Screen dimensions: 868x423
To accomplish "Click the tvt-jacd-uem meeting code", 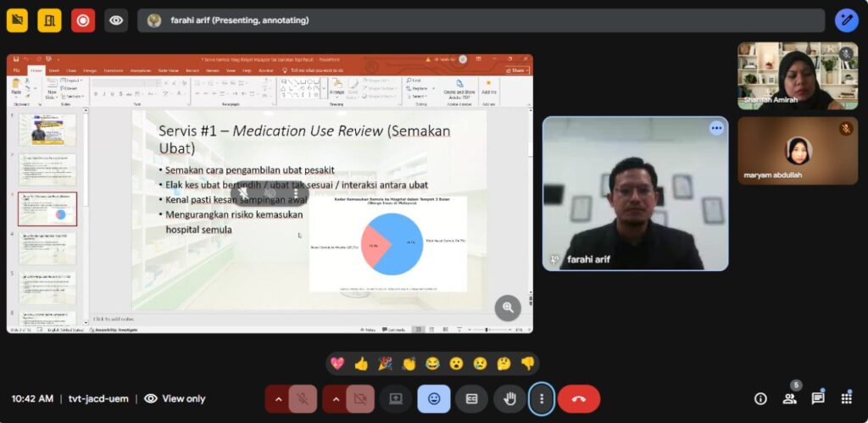I will pos(98,398).
